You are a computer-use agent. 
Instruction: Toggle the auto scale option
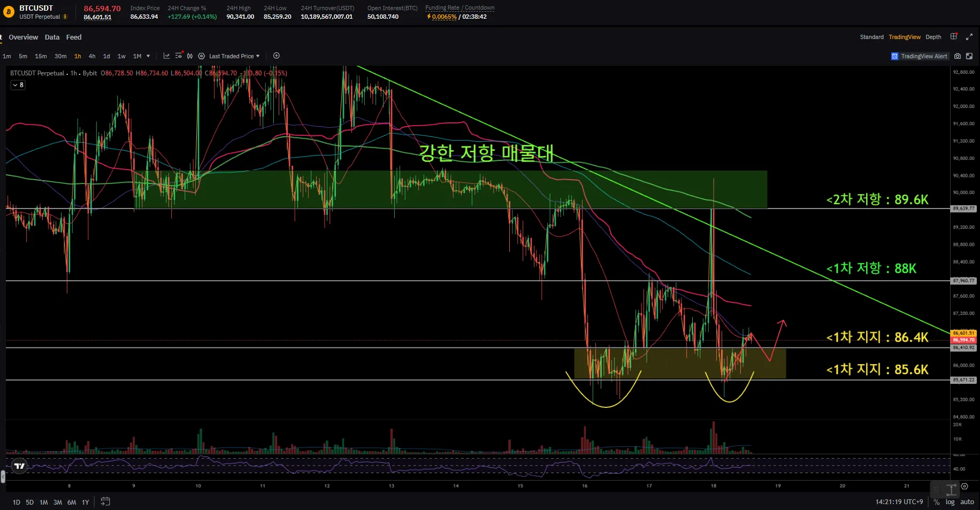tap(967, 502)
